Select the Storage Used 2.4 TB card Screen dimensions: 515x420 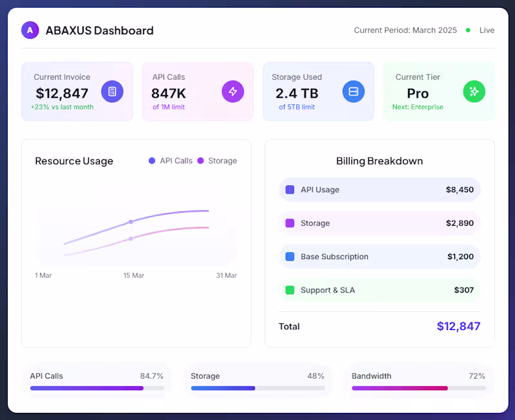(x=319, y=91)
